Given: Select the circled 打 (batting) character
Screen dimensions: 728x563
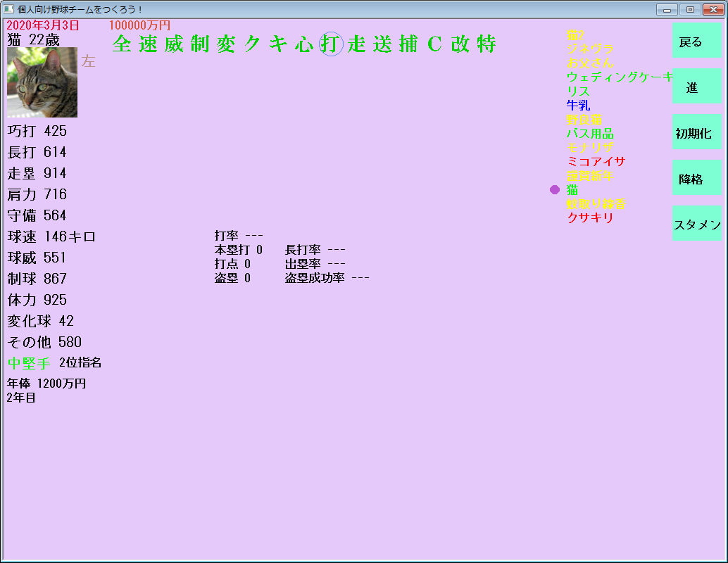Looking at the screenshot, I should click(x=330, y=44).
